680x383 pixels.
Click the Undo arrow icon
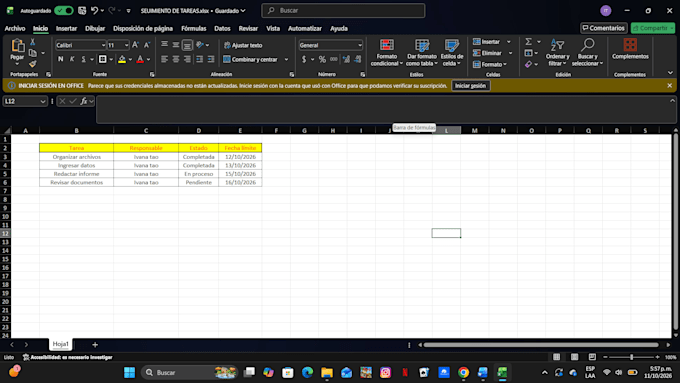[x=94, y=10]
